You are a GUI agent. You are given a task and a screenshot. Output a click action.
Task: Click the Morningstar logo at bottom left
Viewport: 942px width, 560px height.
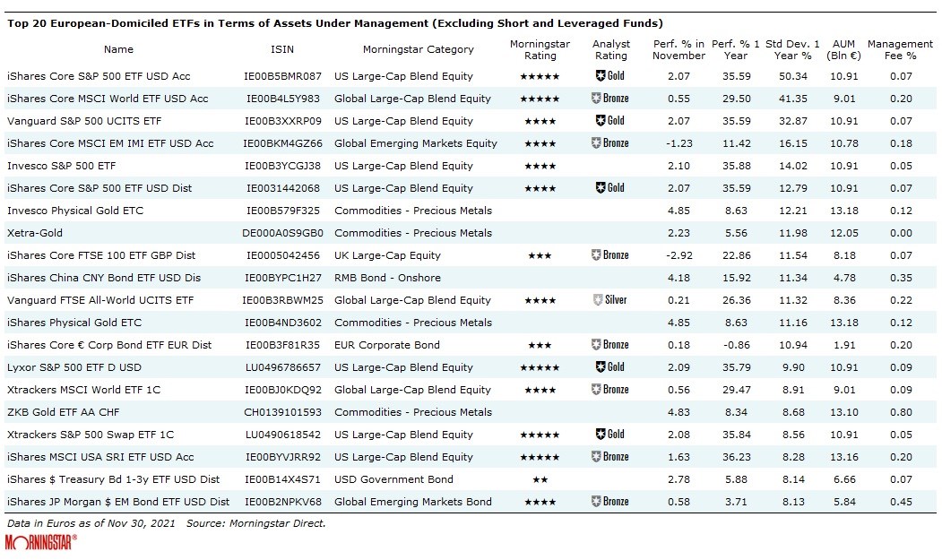point(41,542)
